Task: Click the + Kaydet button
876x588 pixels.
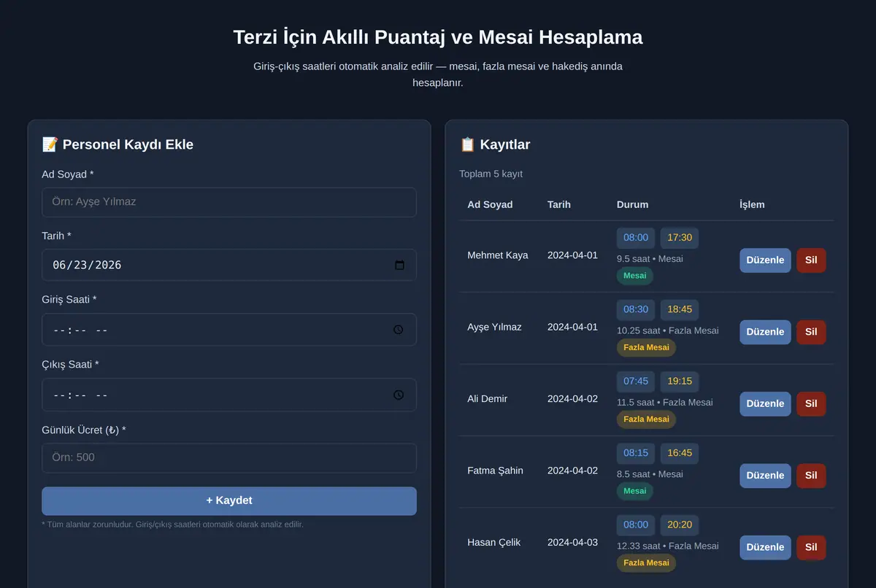Action: [x=229, y=501]
